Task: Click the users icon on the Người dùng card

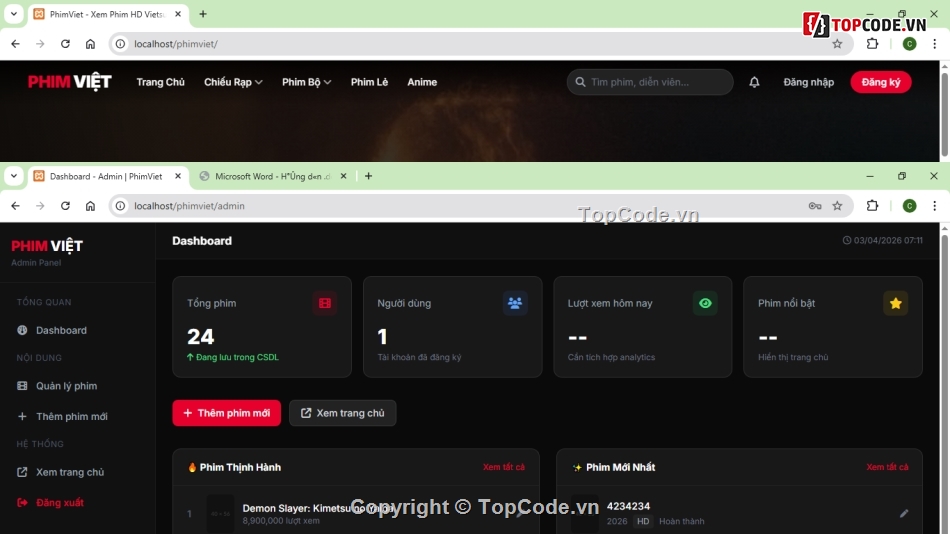Action: [515, 303]
